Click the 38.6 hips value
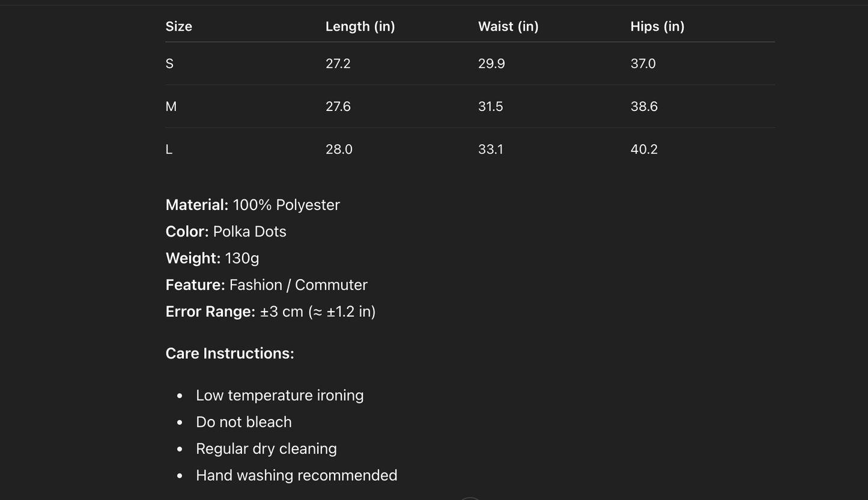The image size is (868, 500). point(644,107)
